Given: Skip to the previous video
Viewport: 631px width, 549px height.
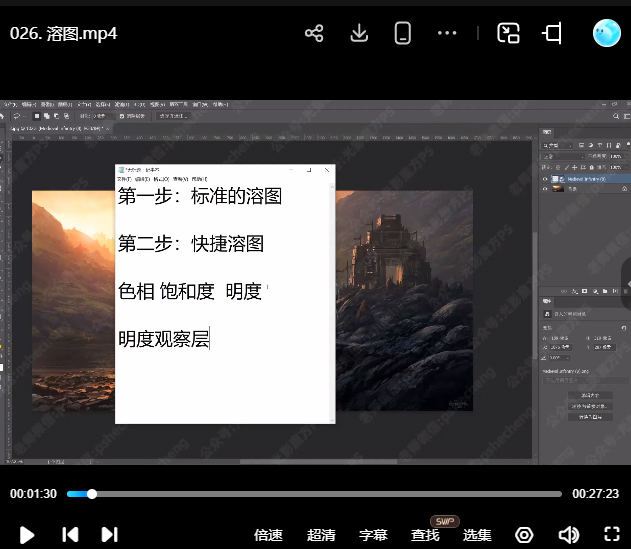Looking at the screenshot, I should (70, 535).
